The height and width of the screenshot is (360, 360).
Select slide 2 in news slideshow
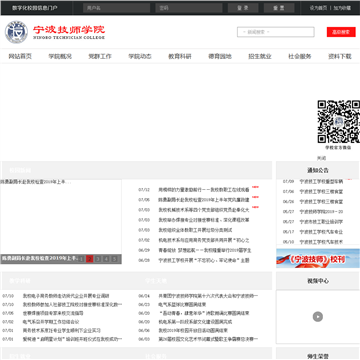click(90, 259)
